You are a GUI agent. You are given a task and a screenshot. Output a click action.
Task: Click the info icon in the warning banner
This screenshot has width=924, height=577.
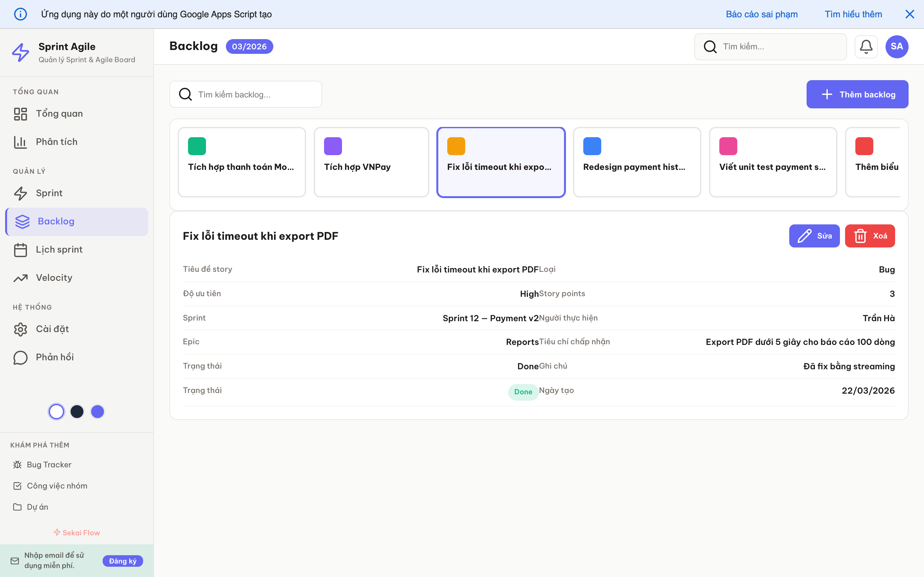21,14
